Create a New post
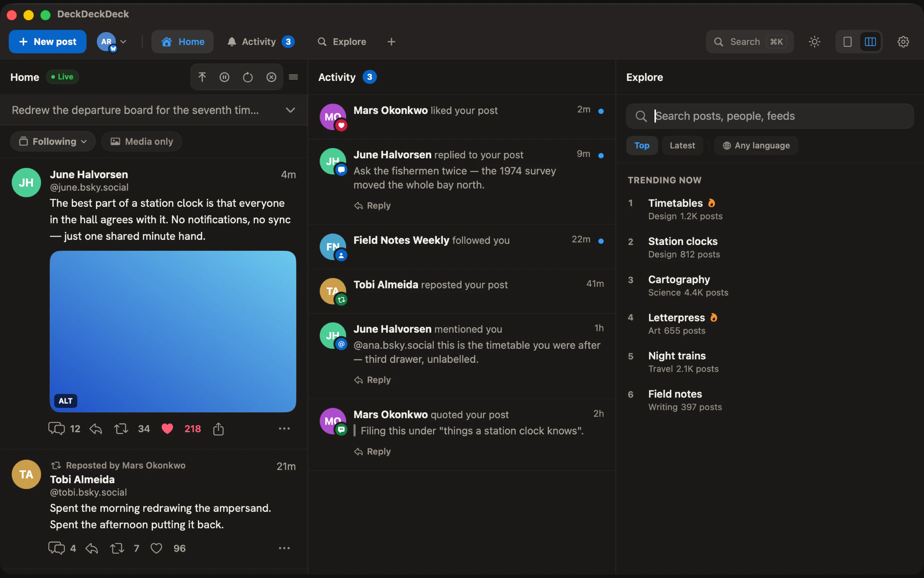This screenshot has width=924, height=578. [48, 42]
